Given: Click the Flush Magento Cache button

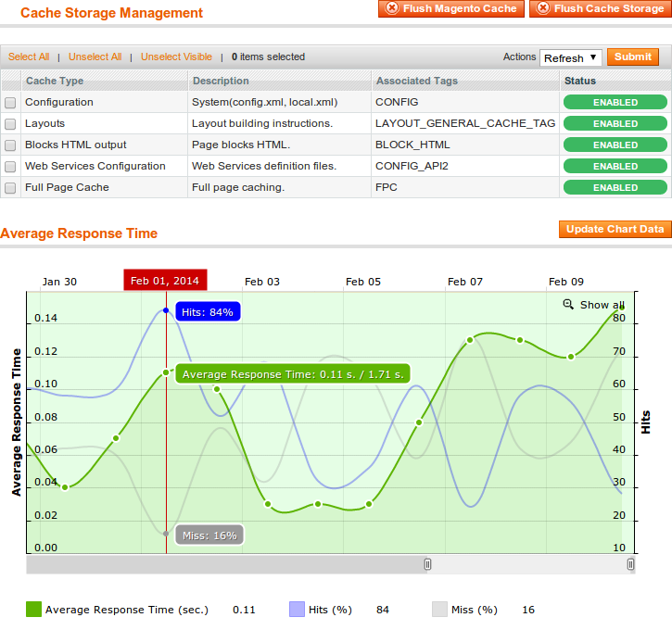Looking at the screenshot, I should point(450,8).
